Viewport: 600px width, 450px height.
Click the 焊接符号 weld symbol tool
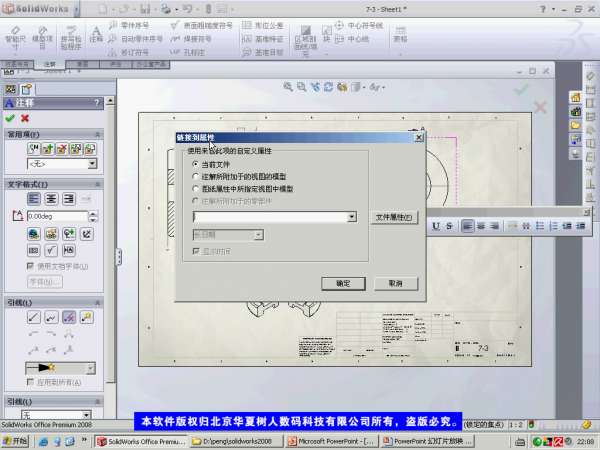point(191,39)
